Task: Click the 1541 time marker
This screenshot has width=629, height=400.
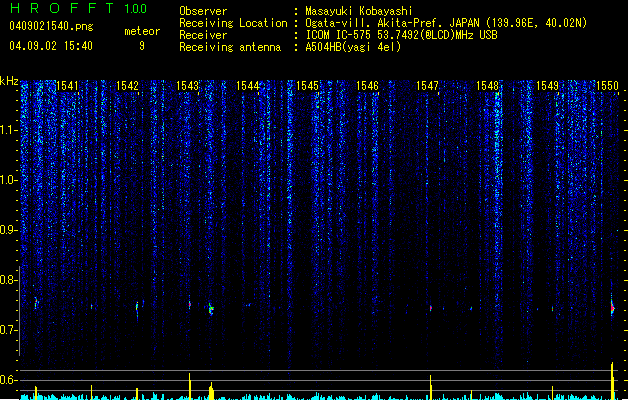Action: point(67,86)
